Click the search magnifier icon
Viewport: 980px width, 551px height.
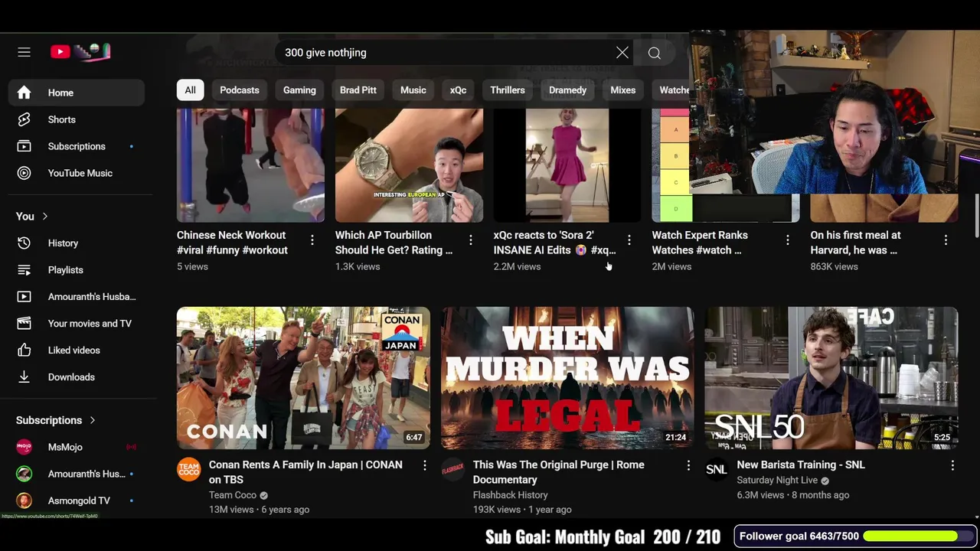tap(655, 53)
